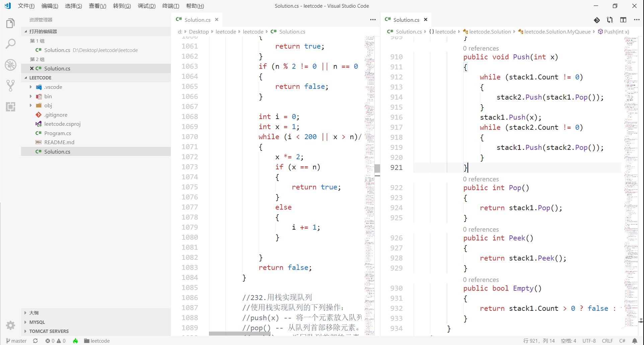This screenshot has height=345, width=644.
Task: Open the 终端(T) menu
Action: tap(170, 6)
